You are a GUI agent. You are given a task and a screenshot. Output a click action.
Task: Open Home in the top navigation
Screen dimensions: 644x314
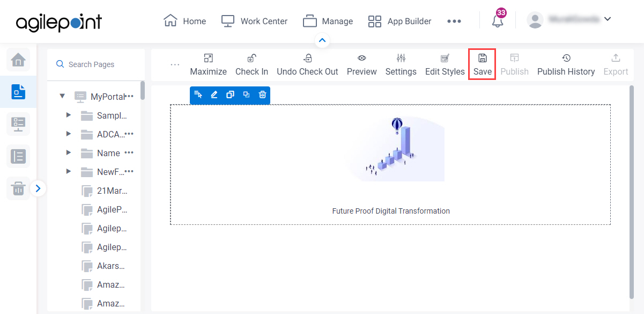pyautogui.click(x=184, y=21)
